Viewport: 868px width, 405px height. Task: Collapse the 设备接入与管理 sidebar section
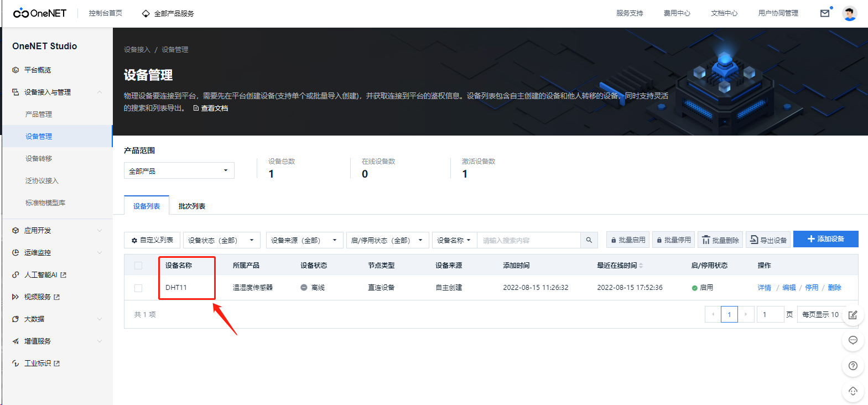[100, 92]
